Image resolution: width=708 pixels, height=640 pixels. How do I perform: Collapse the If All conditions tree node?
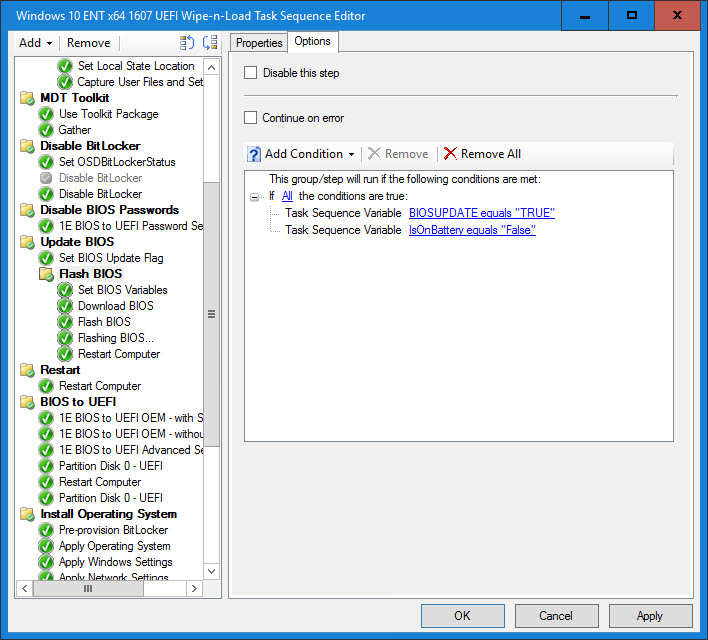(255, 197)
